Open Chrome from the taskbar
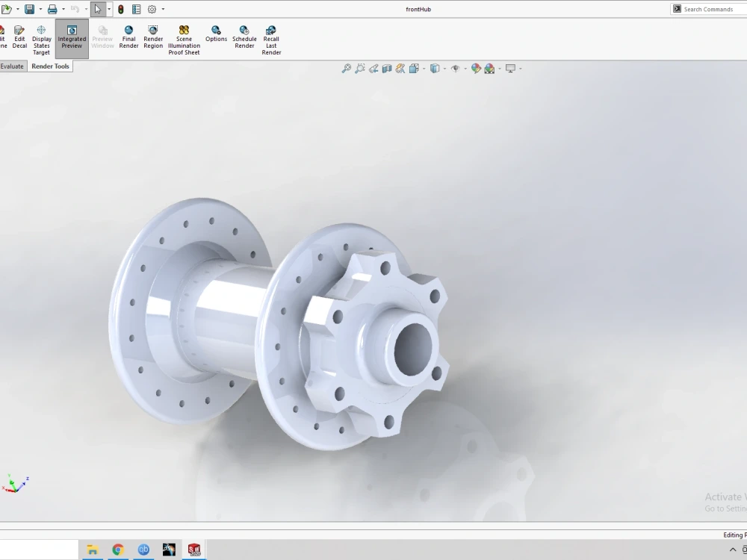Viewport: 747px width, 560px height. [x=118, y=550]
